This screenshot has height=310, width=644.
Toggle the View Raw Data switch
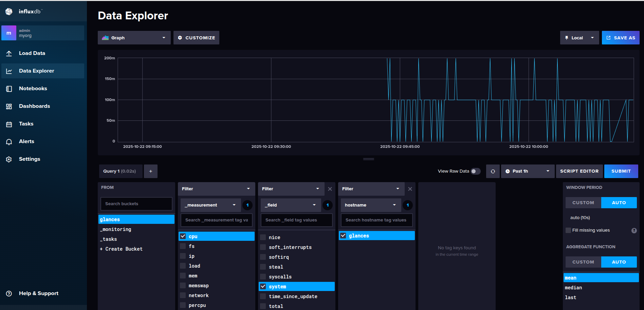coord(475,171)
